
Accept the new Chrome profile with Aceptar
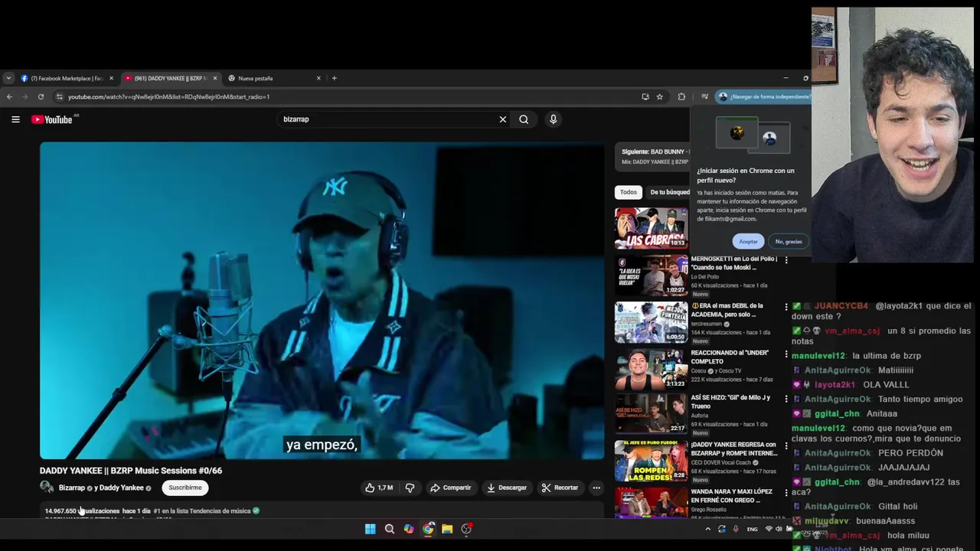point(748,241)
